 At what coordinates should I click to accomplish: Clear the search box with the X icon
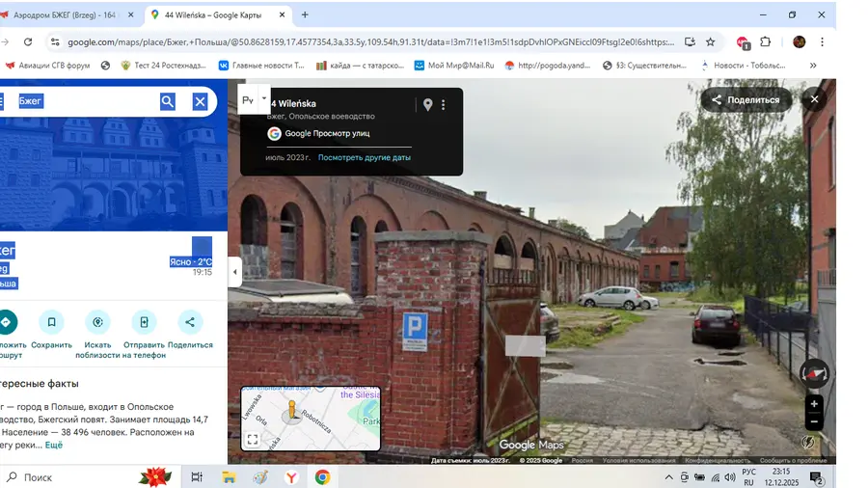(200, 101)
